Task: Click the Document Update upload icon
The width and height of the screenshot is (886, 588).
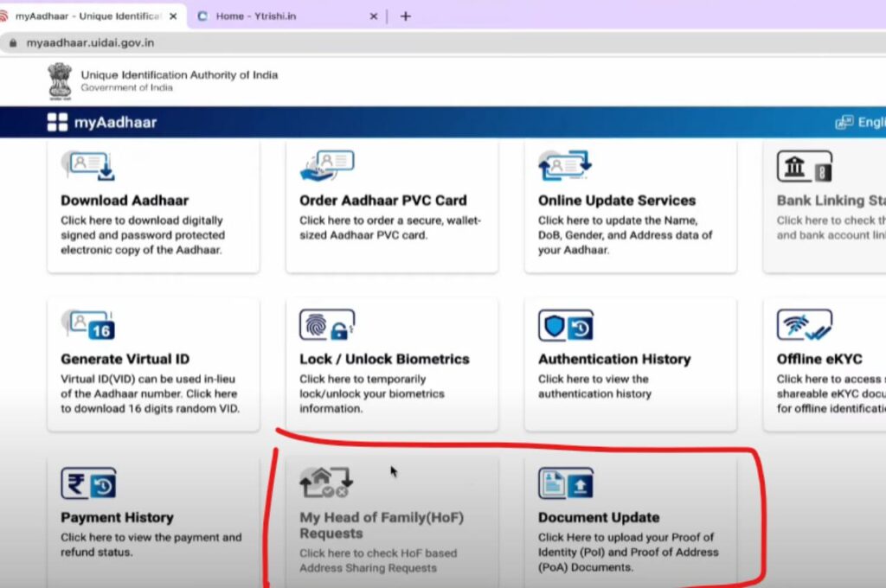Action: (x=566, y=484)
